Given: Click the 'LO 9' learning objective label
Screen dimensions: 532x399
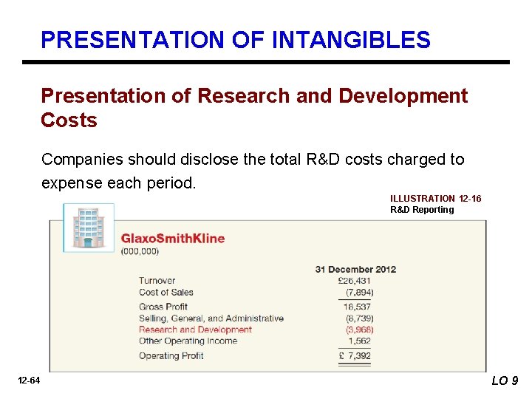Looking at the screenshot, I should pos(505,381).
